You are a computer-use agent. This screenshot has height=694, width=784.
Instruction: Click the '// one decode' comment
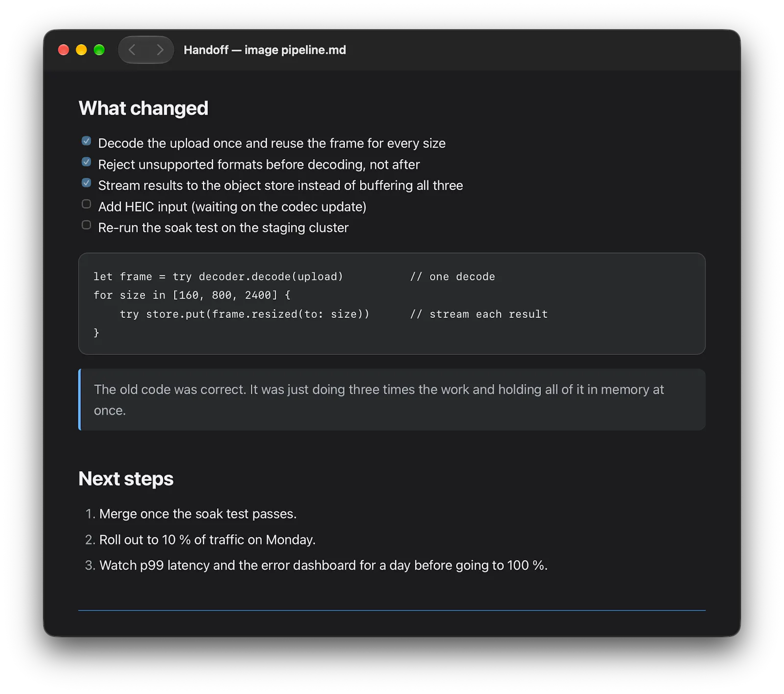pos(453,277)
